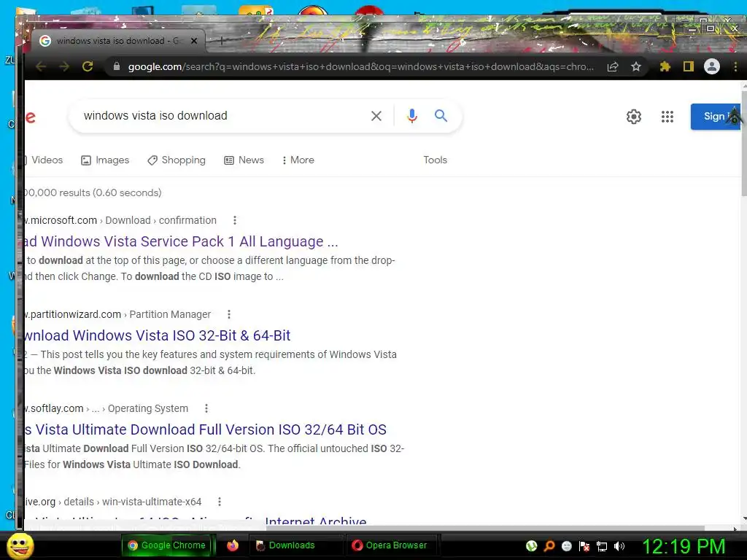Screen dimensions: 747x560
Task: Open security flag tray icon
Action: pyautogui.click(x=584, y=546)
